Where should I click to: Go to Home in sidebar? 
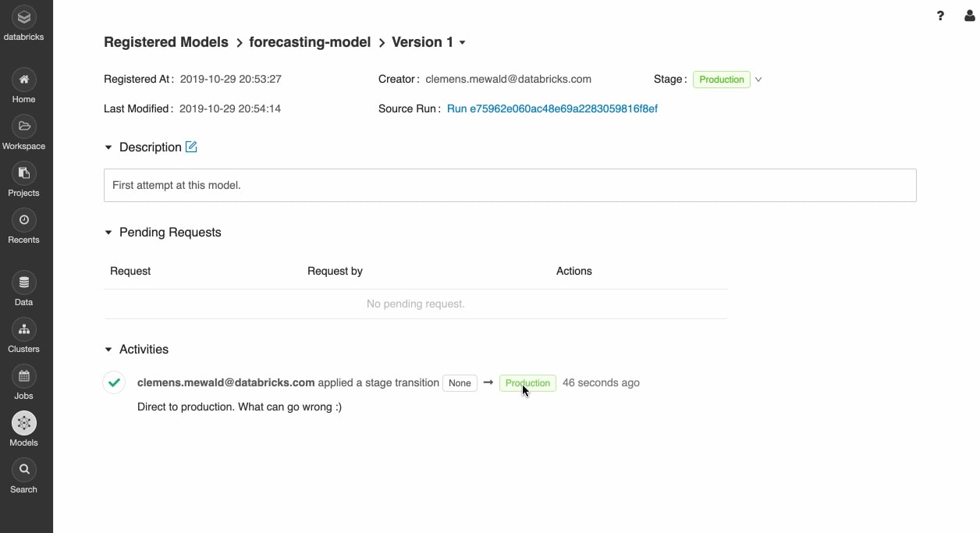[x=24, y=80]
